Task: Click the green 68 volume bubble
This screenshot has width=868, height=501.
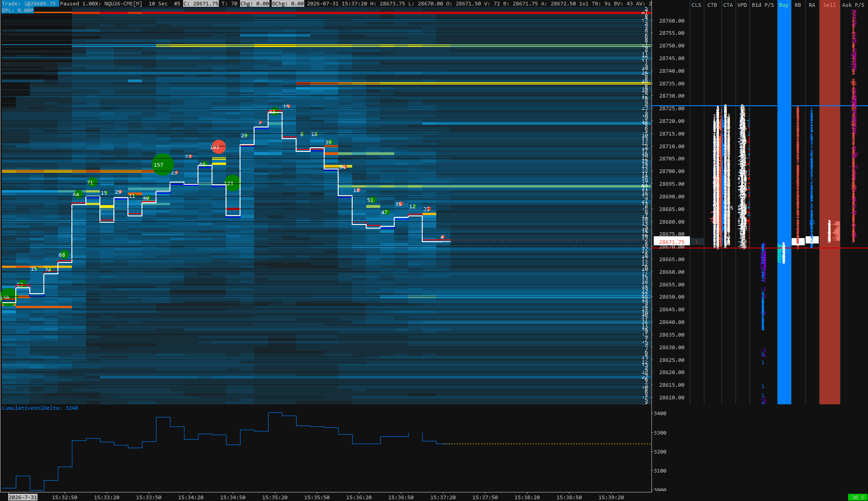Action: 64,255
